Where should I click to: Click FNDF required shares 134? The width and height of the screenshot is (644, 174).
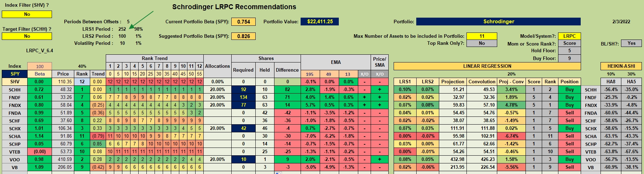pyautogui.click(x=243, y=97)
